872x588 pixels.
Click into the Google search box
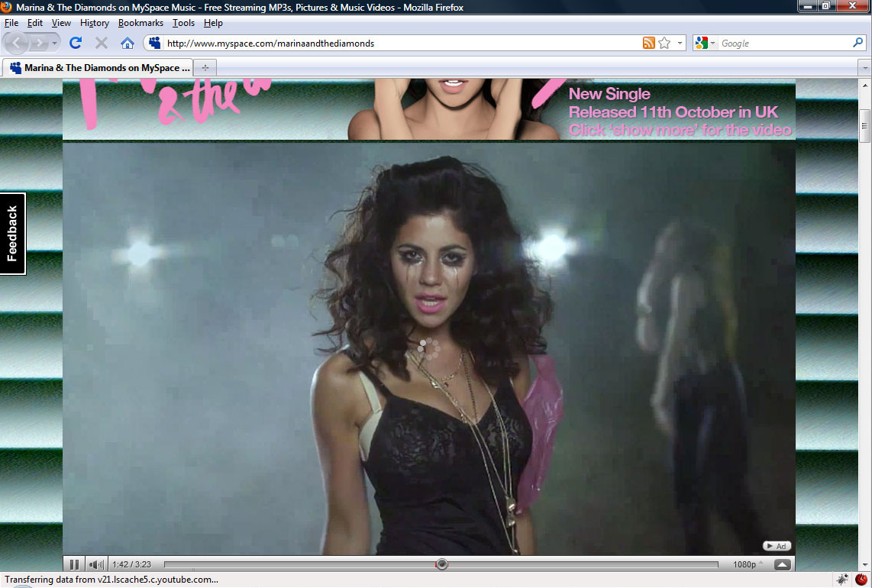click(785, 43)
